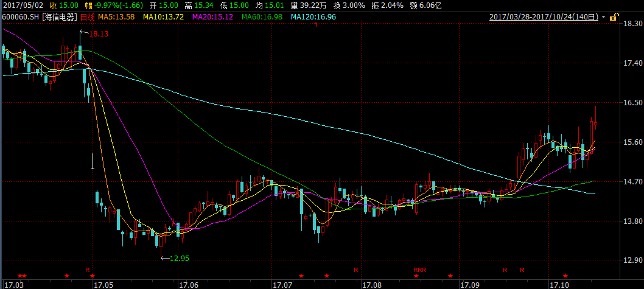Screen dimensions: 644x289
Task: Click the last R marker before 17.10
Action: coord(522,270)
